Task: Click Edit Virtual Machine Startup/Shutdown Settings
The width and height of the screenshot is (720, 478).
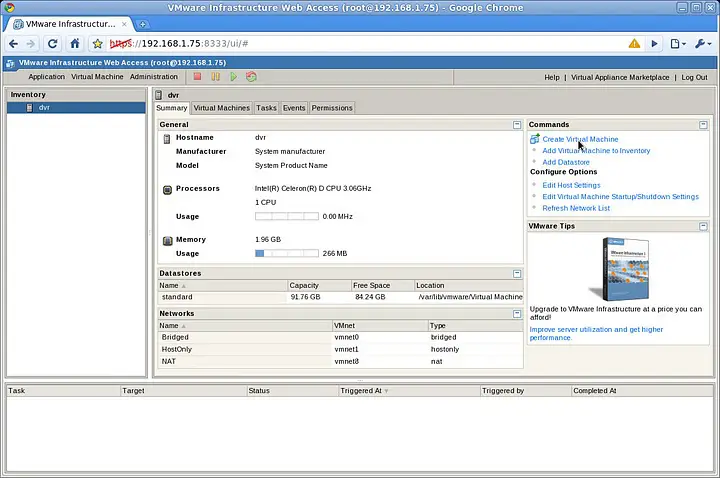Action: click(620, 197)
